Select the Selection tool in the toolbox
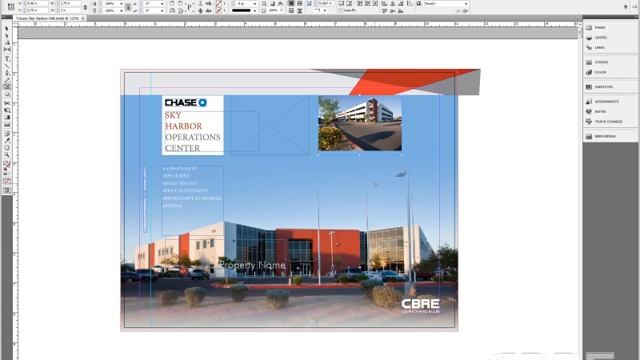Image resolution: width=640 pixels, height=360 pixels. coord(7,29)
